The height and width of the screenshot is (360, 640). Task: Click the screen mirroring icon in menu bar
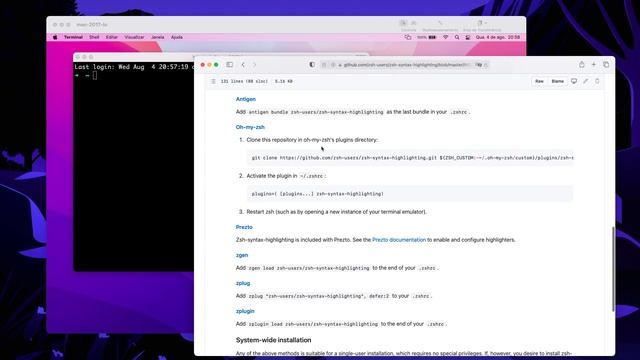point(408,37)
